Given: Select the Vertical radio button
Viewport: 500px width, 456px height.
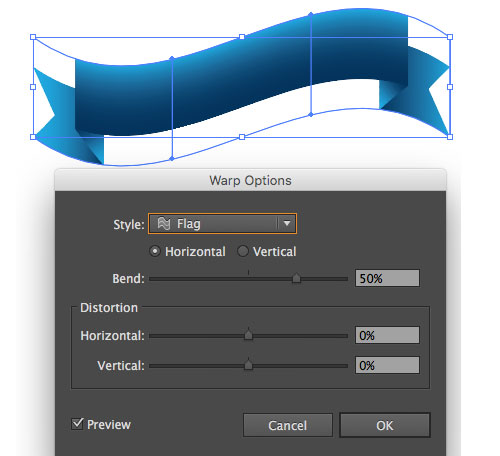Looking at the screenshot, I should click(243, 251).
